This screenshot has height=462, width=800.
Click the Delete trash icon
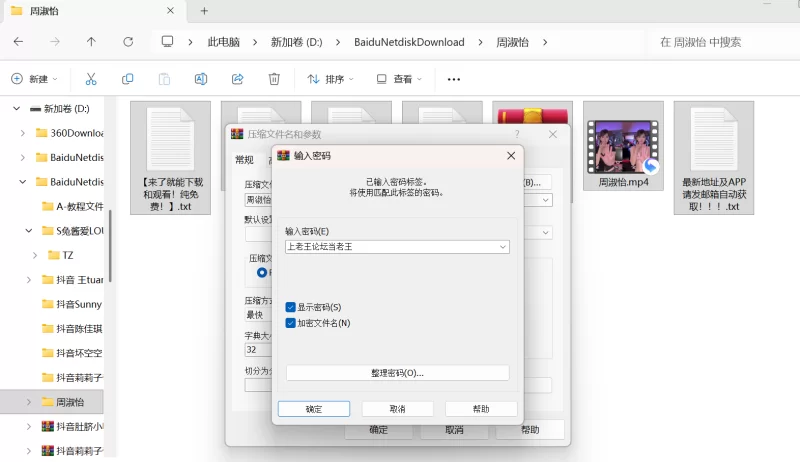point(274,79)
